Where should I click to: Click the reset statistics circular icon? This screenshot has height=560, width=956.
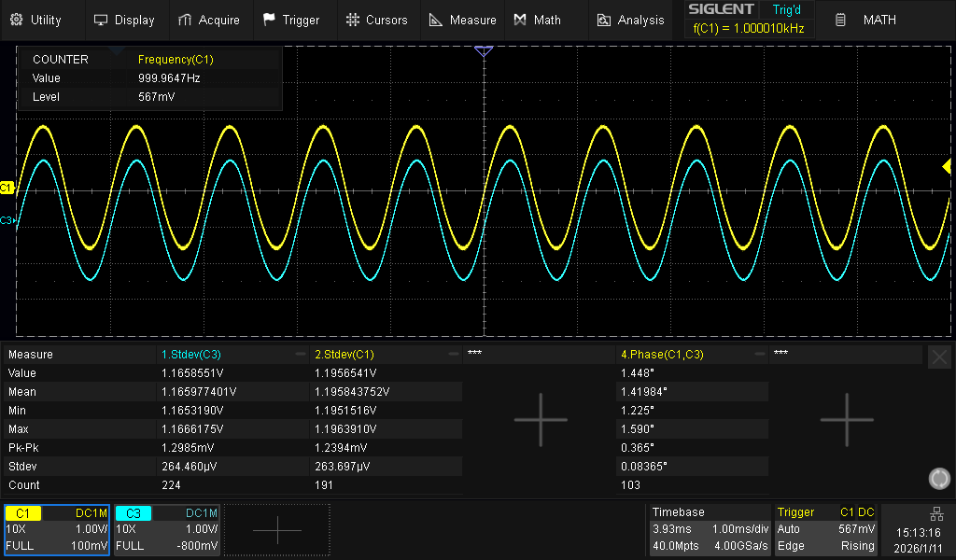pyautogui.click(x=939, y=479)
